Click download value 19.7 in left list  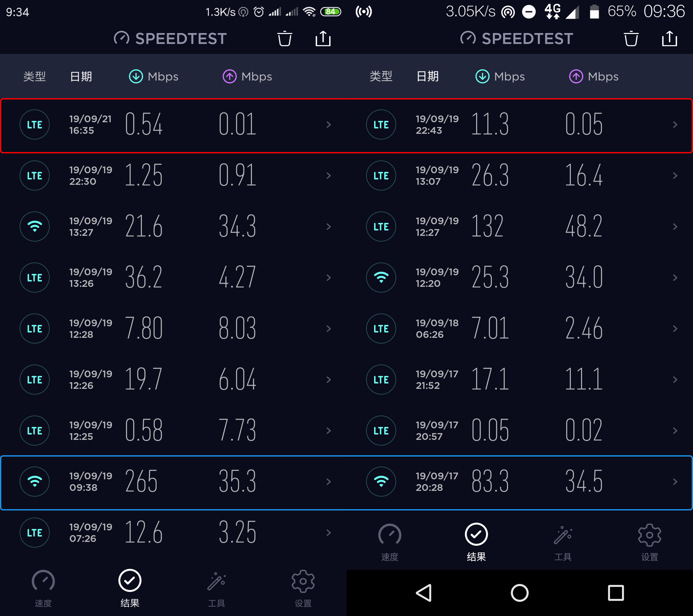click(x=144, y=379)
